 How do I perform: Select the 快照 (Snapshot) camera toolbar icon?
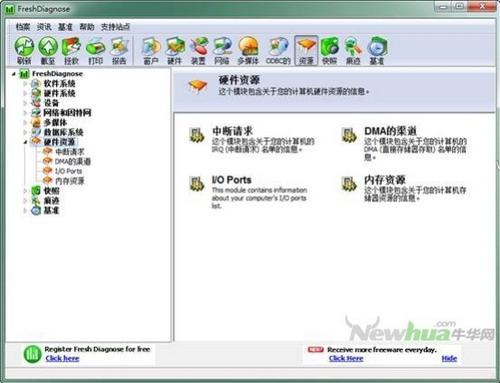point(330,51)
